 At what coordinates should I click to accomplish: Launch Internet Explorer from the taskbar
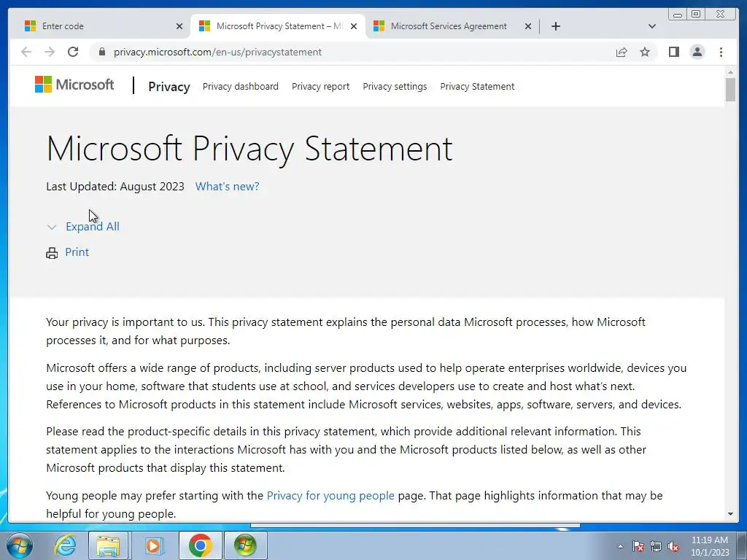65,545
